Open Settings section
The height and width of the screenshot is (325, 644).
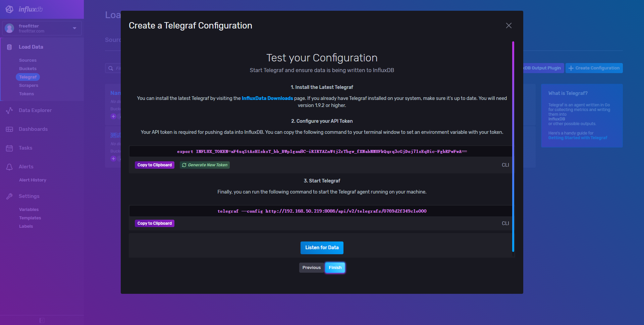(29, 196)
